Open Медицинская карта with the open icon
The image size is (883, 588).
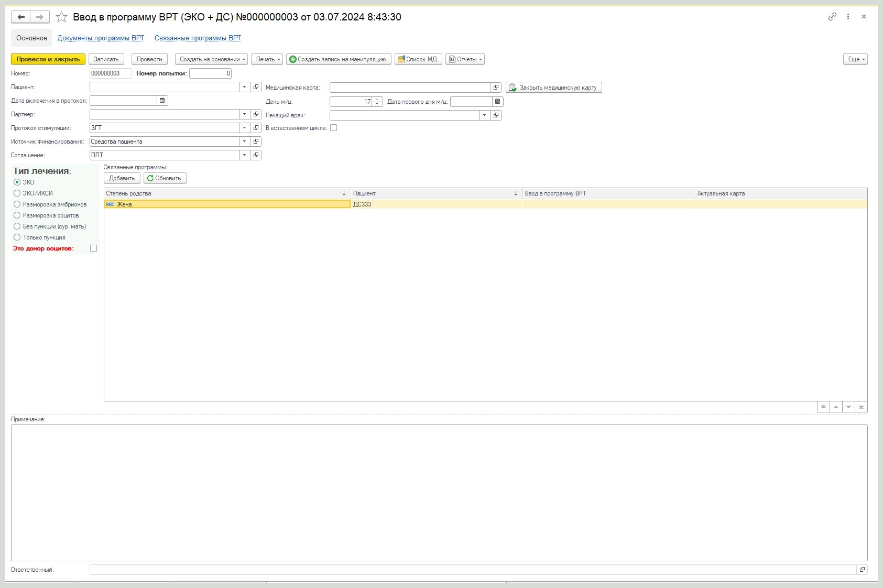tap(496, 88)
